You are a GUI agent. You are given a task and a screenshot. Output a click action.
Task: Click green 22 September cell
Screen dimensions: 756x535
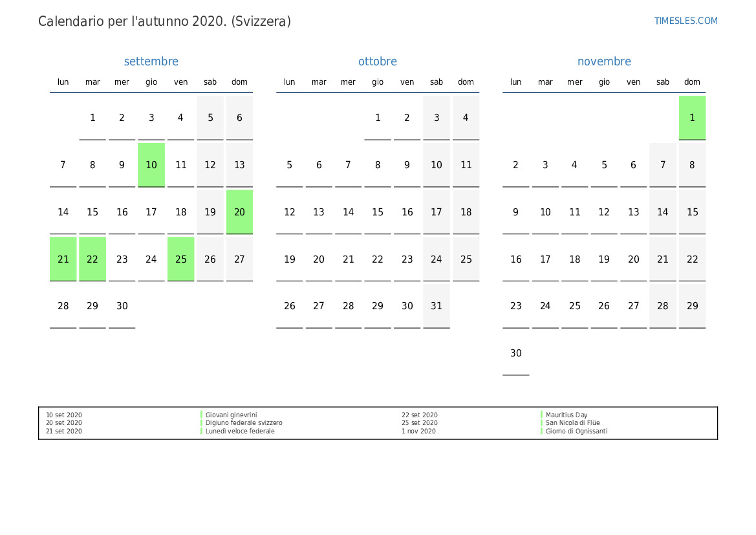[92, 259]
